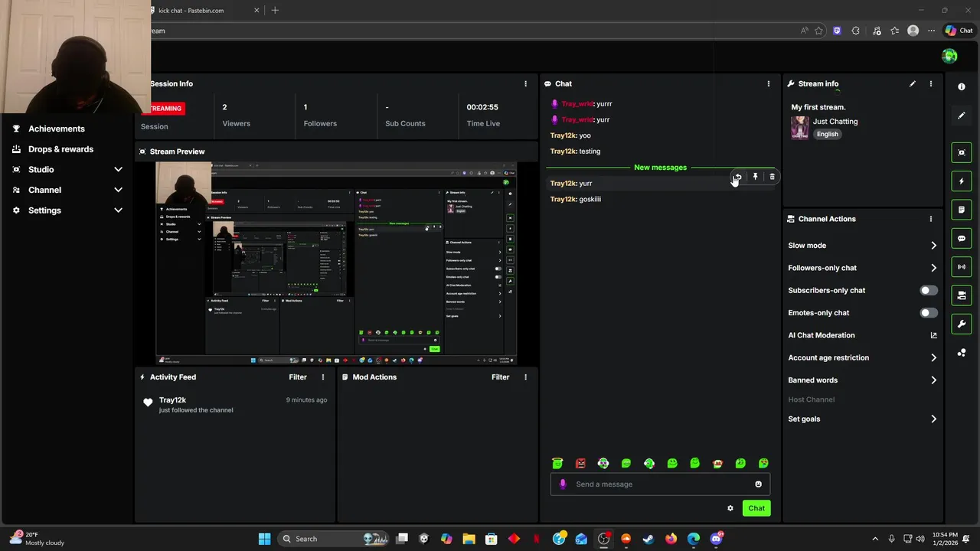The image size is (980, 551).
Task: Toggle the Mod Actions document icon in right sidebar
Action: pyautogui.click(x=962, y=210)
